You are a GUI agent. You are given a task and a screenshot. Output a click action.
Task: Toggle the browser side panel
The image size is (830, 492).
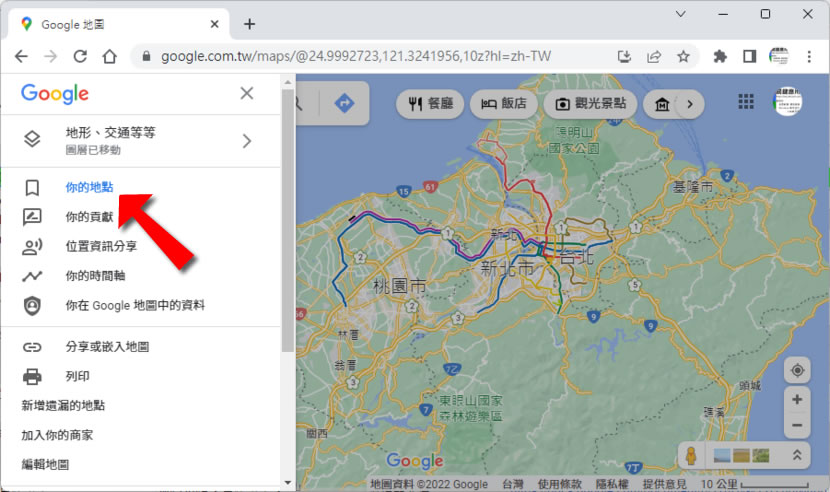[x=749, y=56]
